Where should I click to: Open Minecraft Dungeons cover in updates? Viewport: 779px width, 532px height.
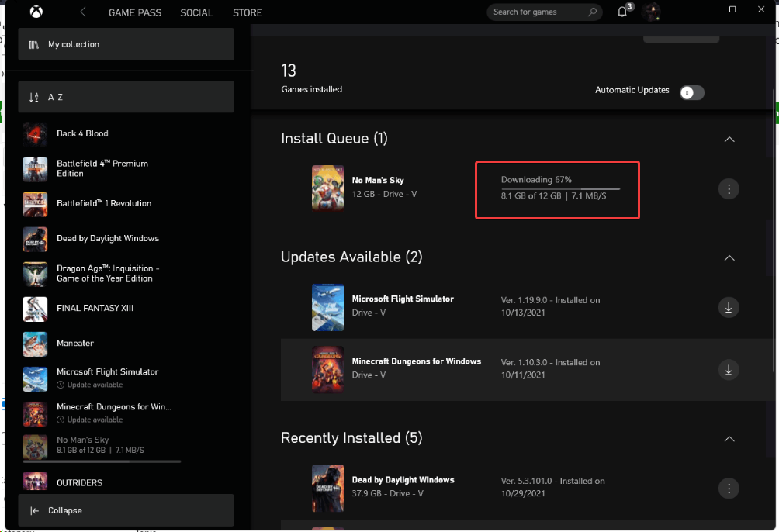pyautogui.click(x=327, y=370)
